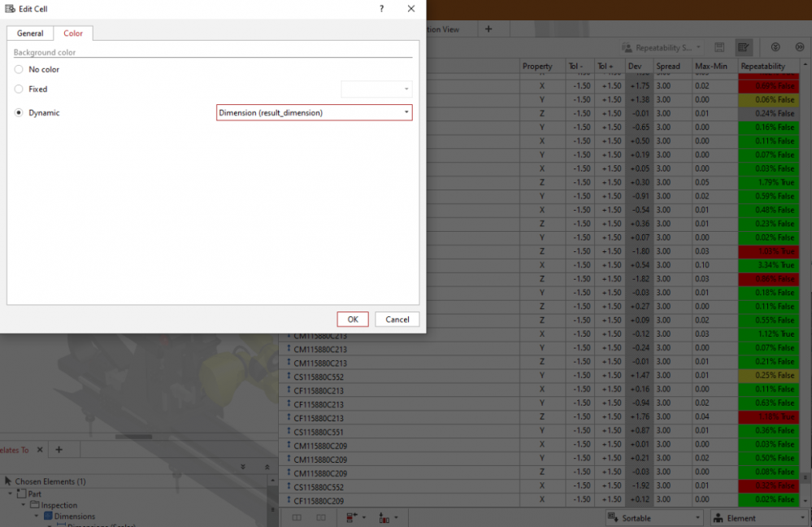Click the first table layout icon

click(x=297, y=518)
